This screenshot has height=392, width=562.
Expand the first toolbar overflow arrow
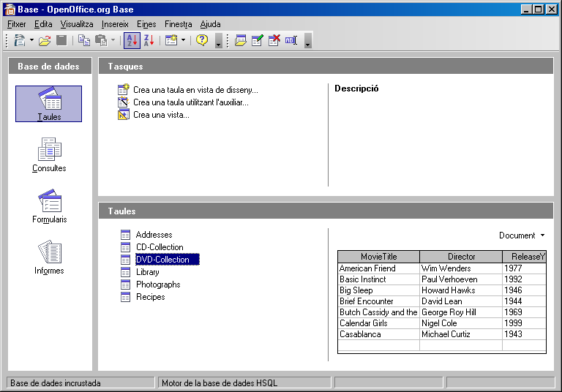(x=219, y=40)
